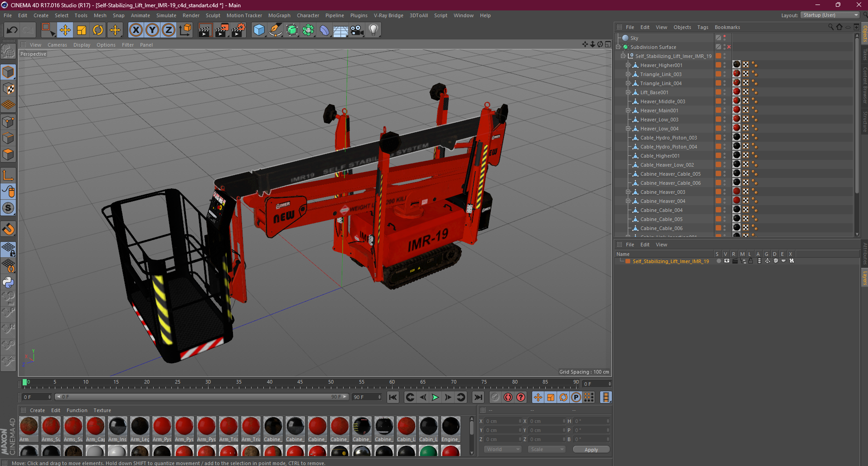
Task: Expand Lift_Base001 object
Action: coord(628,92)
